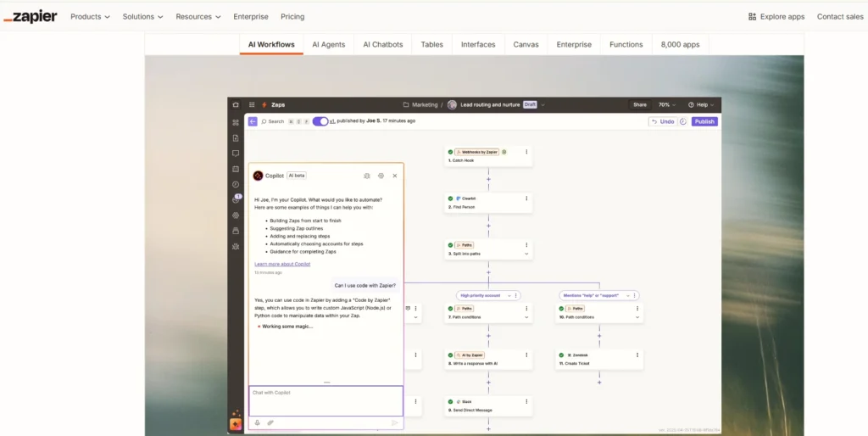Open the 8,000 apps tab
The image size is (868, 436).
[681, 44]
